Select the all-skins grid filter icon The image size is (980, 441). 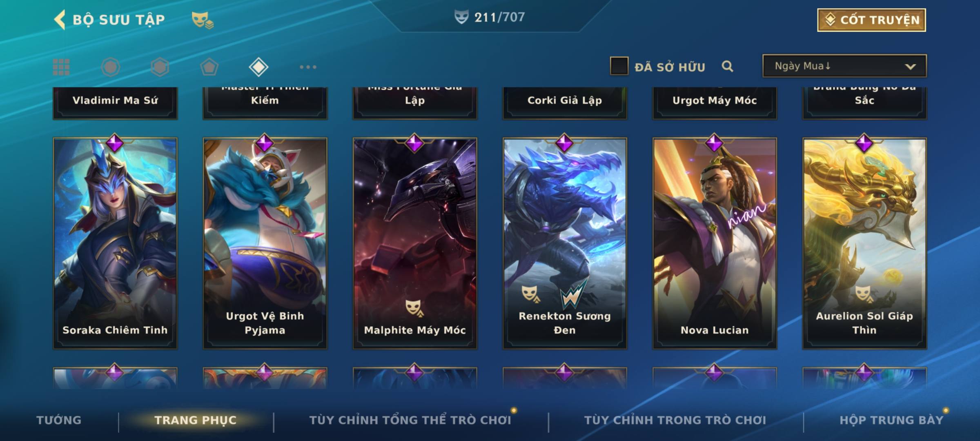click(61, 67)
